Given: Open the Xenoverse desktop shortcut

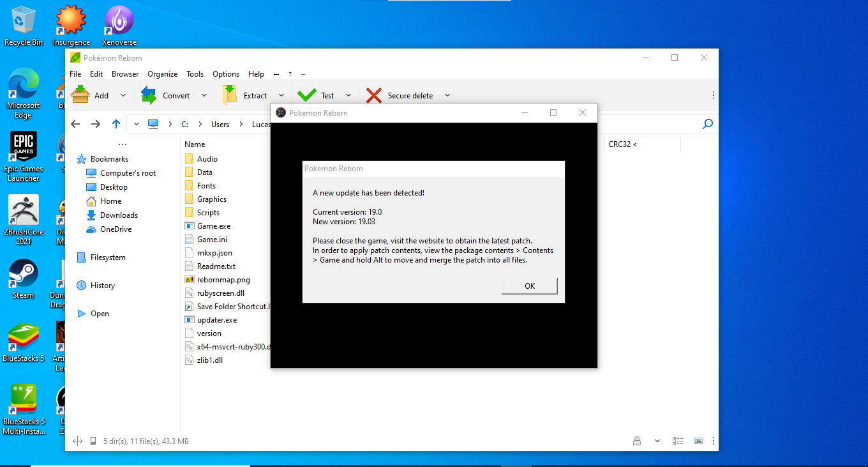Looking at the screenshot, I should (119, 26).
